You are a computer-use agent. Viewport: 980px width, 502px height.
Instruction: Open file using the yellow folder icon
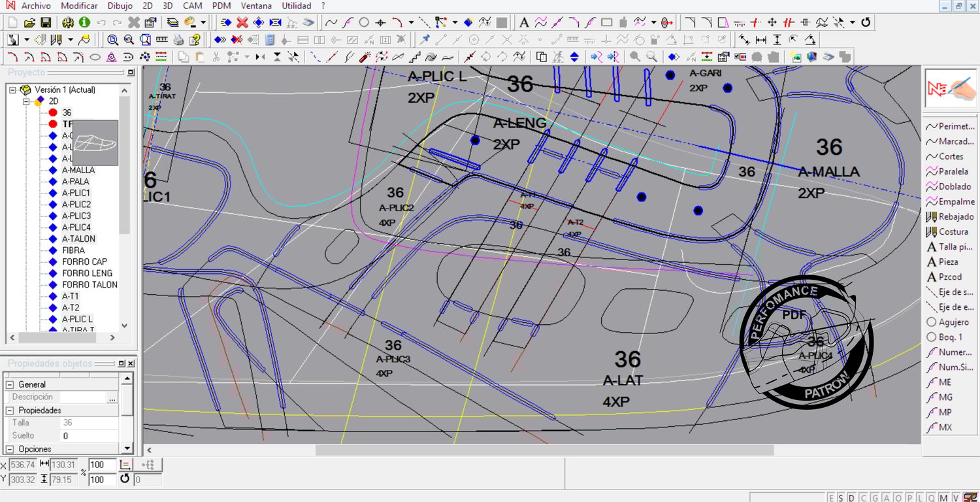pos(29,22)
